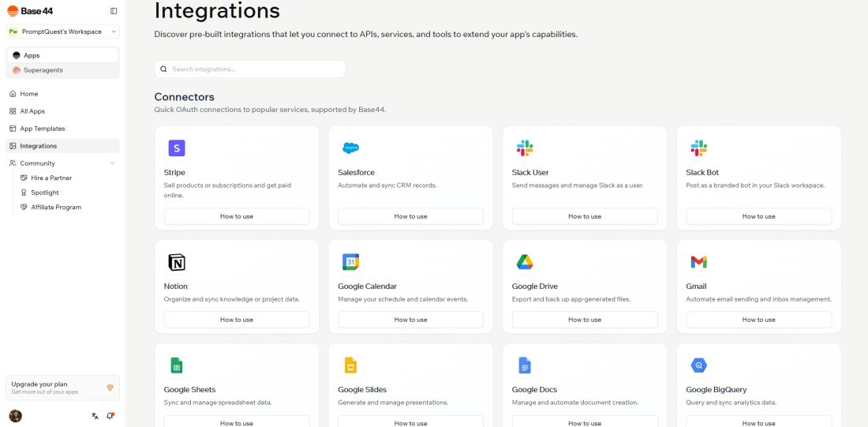
Task: Click the Google BigQuery icon
Action: 698,365
